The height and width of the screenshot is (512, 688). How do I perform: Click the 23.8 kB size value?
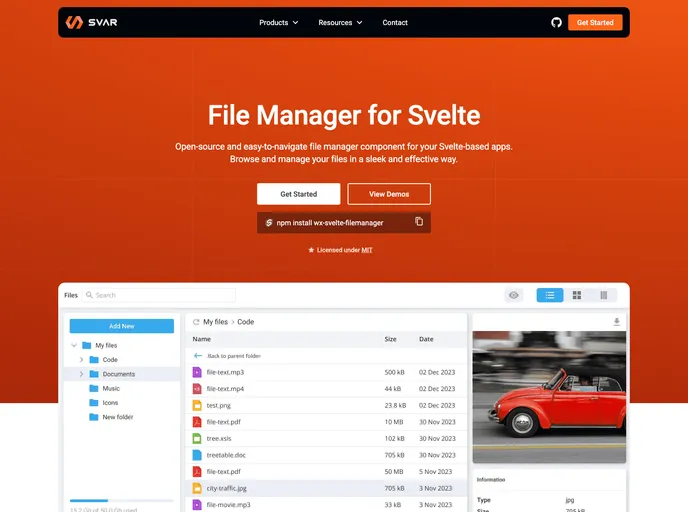(395, 405)
